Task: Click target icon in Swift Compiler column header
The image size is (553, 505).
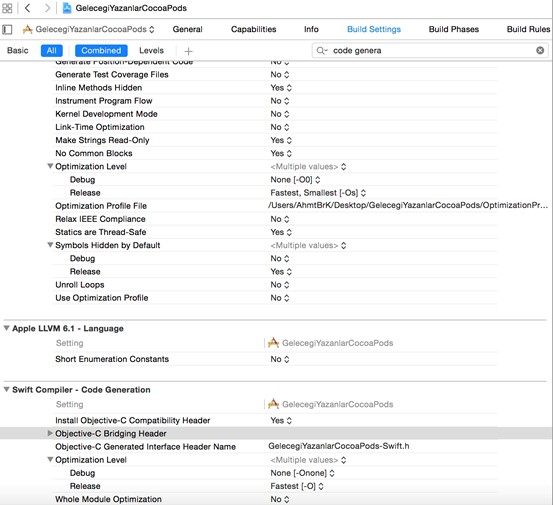Action: [x=273, y=404]
